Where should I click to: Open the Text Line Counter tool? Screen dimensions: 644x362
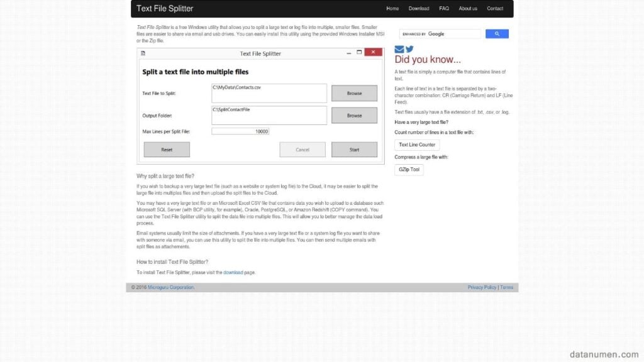pos(417,145)
